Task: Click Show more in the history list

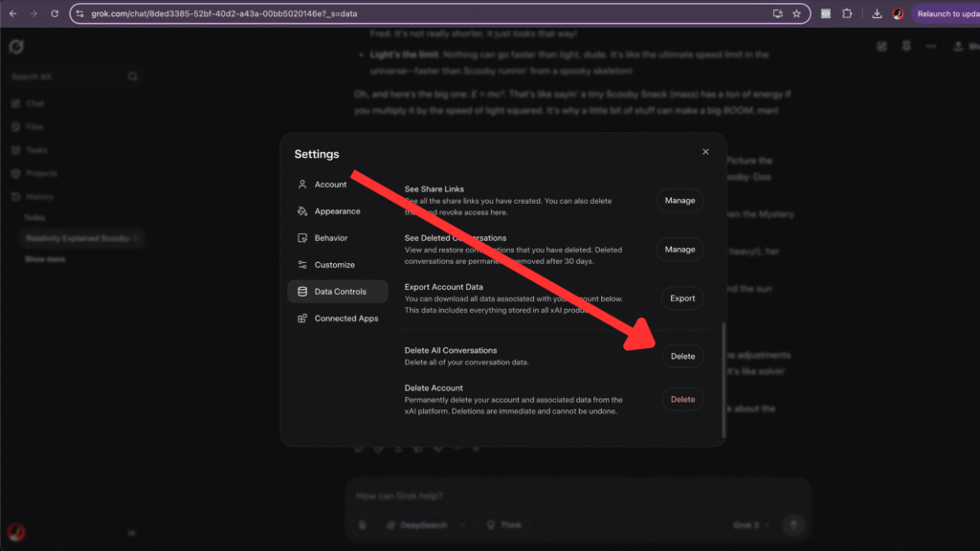Action: click(x=45, y=259)
